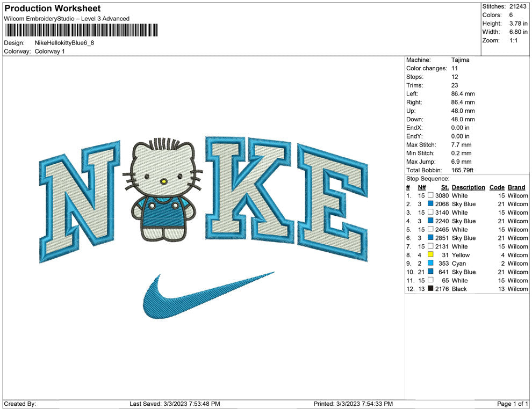Click the Stop Sequence heading
The height and width of the screenshot is (409, 532).
pyautogui.click(x=428, y=179)
